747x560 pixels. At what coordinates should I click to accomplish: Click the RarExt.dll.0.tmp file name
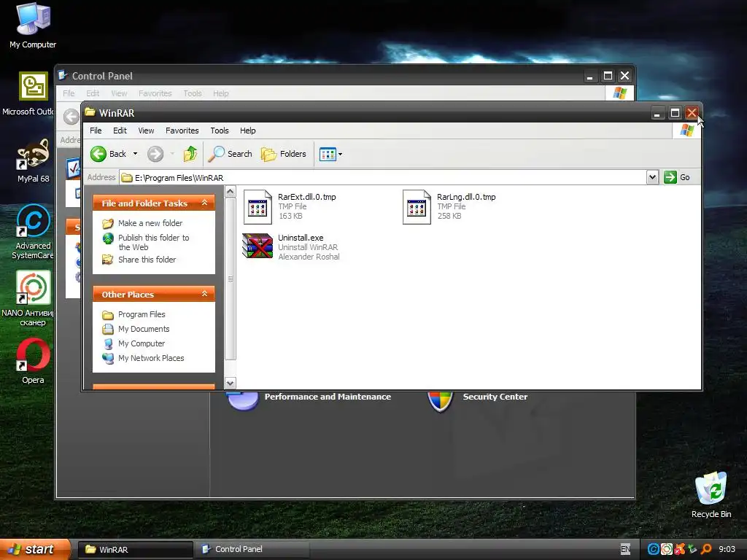307,197
